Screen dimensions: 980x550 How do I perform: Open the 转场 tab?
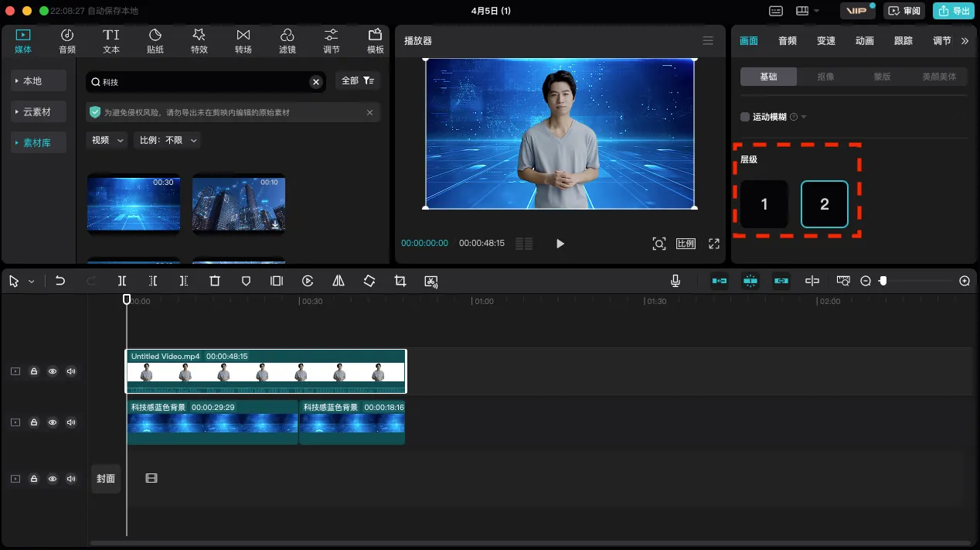tap(243, 41)
